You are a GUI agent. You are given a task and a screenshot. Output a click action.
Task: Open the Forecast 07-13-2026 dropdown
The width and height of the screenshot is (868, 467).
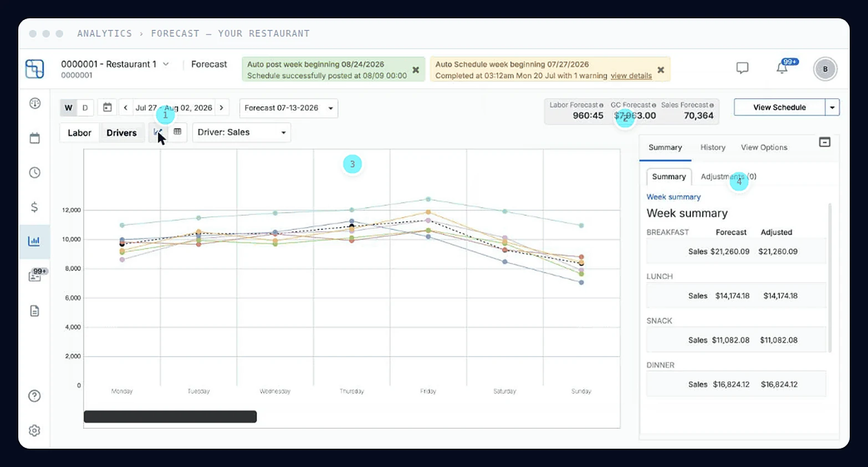pos(289,108)
